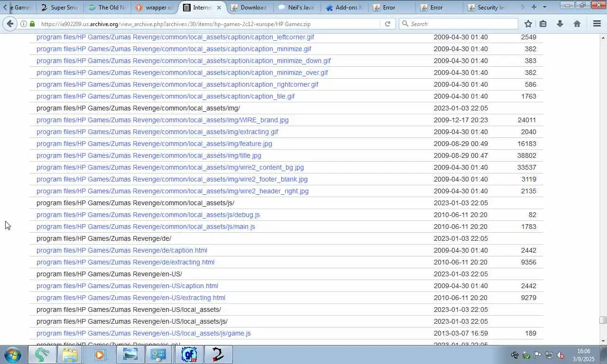Open img/feature.jpg link
The height and width of the screenshot is (364, 607).
click(x=154, y=144)
